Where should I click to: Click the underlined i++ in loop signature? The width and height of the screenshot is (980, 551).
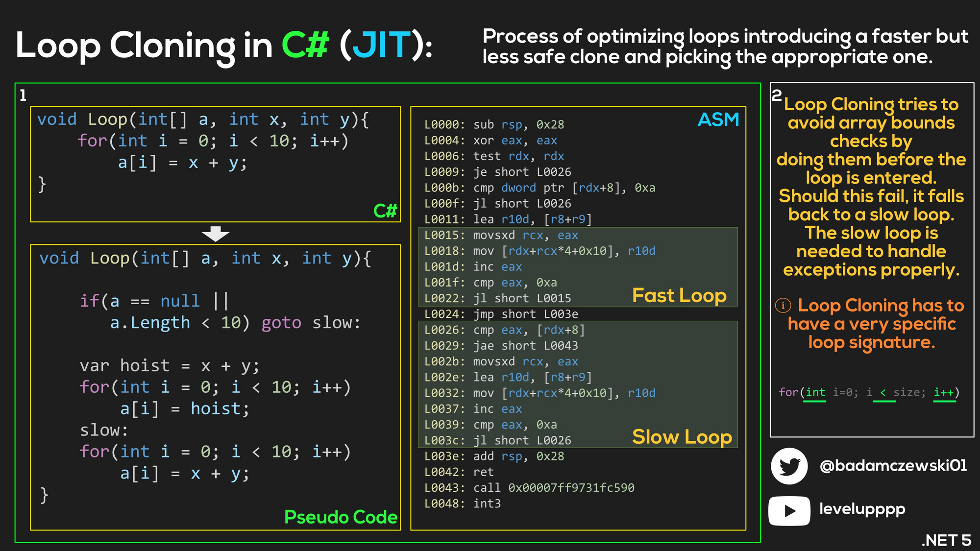[x=944, y=393]
